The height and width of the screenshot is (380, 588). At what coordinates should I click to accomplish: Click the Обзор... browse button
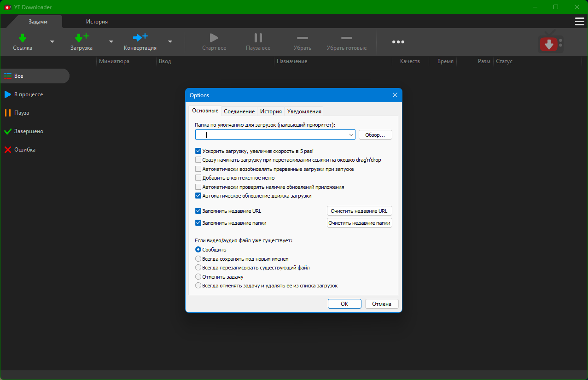[375, 135]
